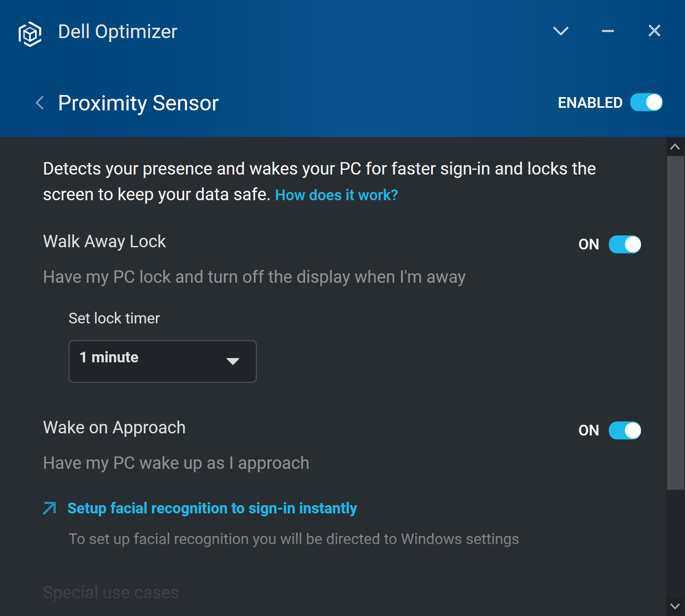685x616 pixels.
Task: Turn off the Walk Away Lock switch
Action: coord(625,244)
